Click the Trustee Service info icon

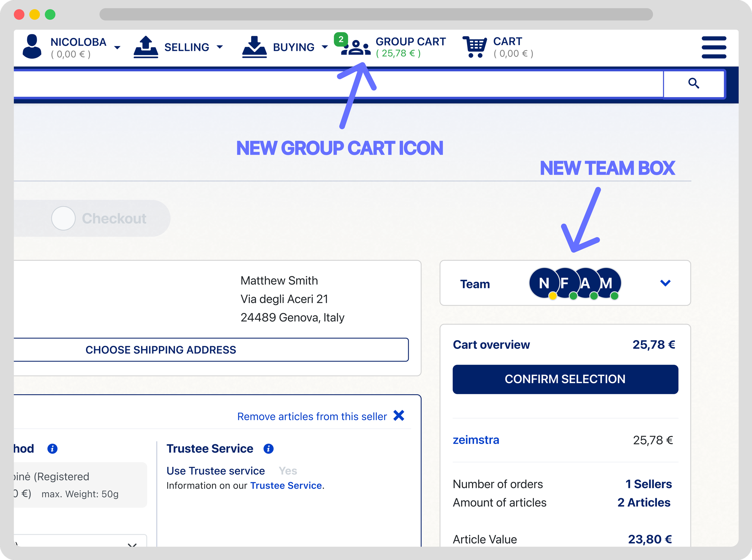click(x=268, y=449)
